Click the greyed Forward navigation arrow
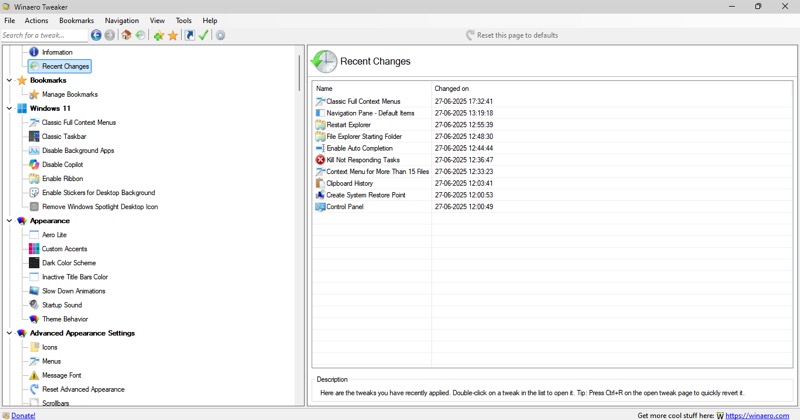Viewport: 800px width, 420px height. [110, 35]
